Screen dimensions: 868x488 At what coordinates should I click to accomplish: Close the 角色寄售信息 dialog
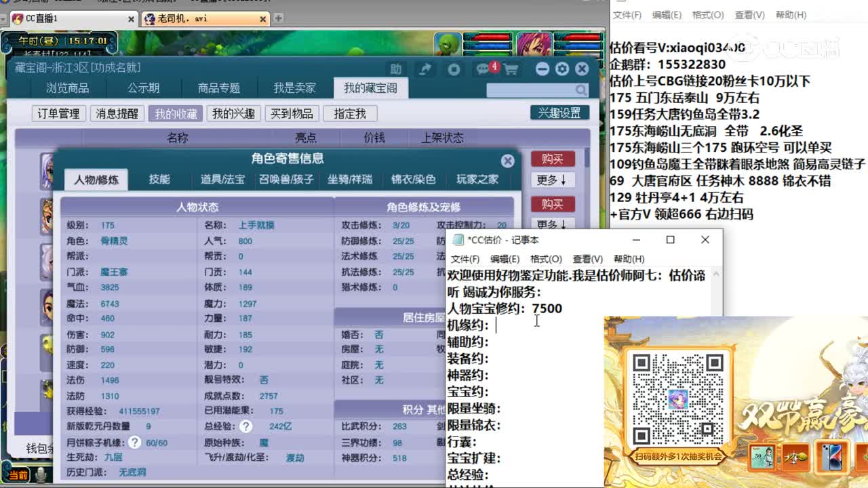pos(507,161)
